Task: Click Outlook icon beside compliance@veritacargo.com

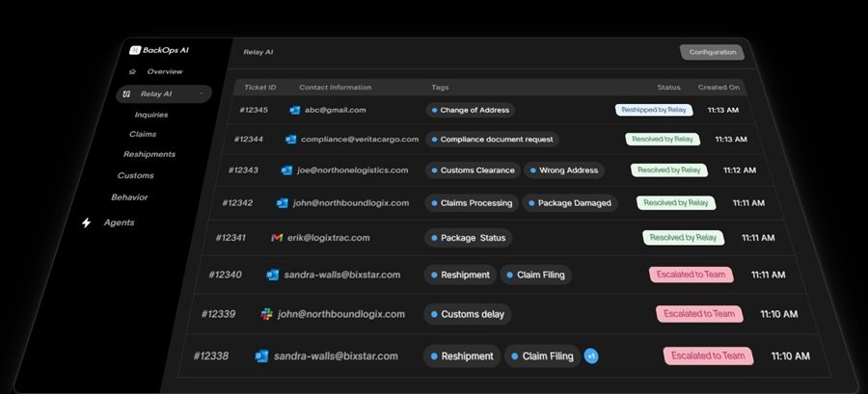Action: [x=290, y=140]
